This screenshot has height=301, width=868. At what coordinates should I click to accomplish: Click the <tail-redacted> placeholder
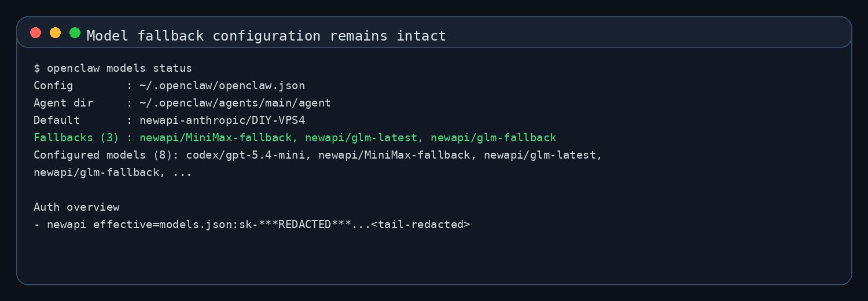click(421, 225)
